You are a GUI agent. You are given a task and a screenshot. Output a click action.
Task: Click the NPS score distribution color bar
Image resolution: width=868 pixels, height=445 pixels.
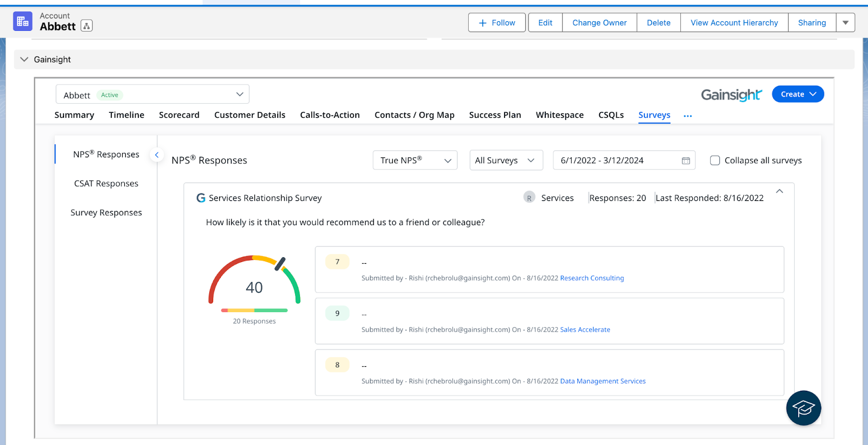click(254, 310)
